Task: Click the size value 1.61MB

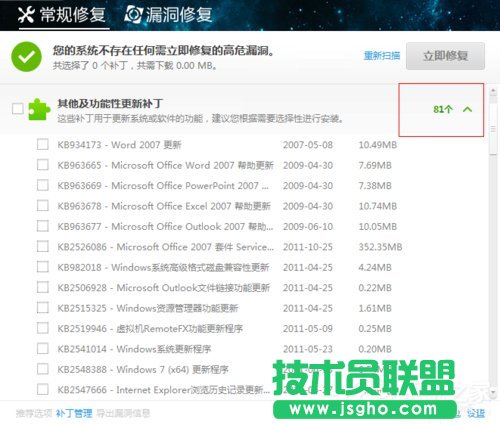Action: 375,308
